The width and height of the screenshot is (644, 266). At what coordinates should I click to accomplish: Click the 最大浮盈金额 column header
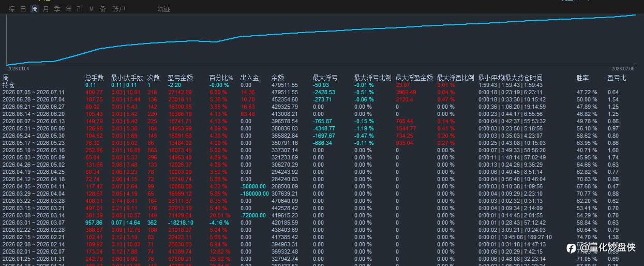click(414, 78)
